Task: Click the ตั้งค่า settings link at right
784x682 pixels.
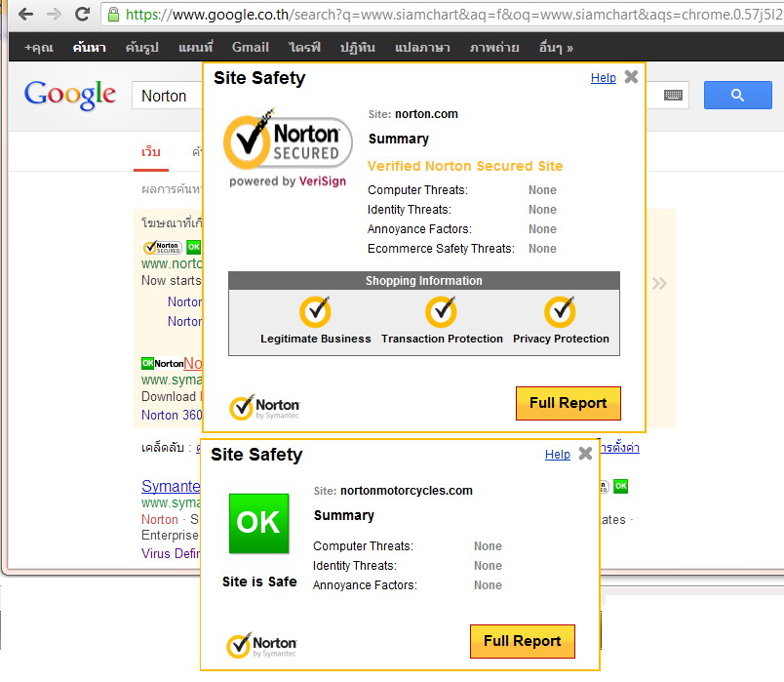Action: pos(620,447)
